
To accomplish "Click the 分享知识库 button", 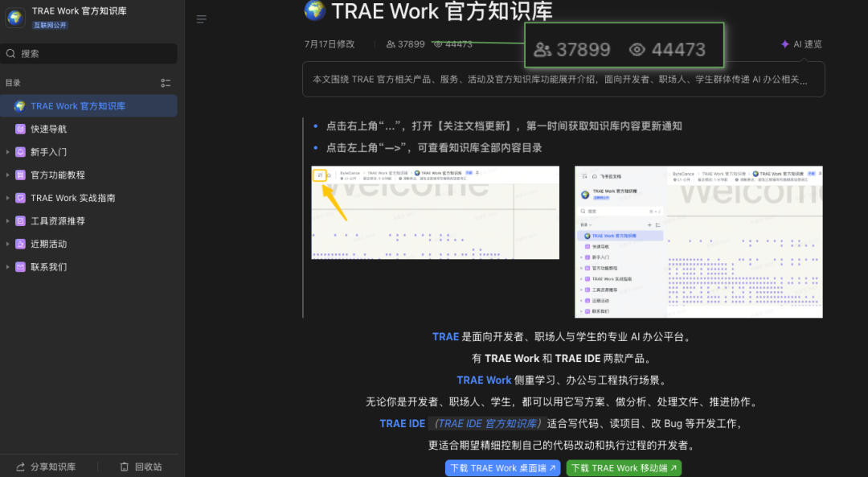I will coord(47,467).
